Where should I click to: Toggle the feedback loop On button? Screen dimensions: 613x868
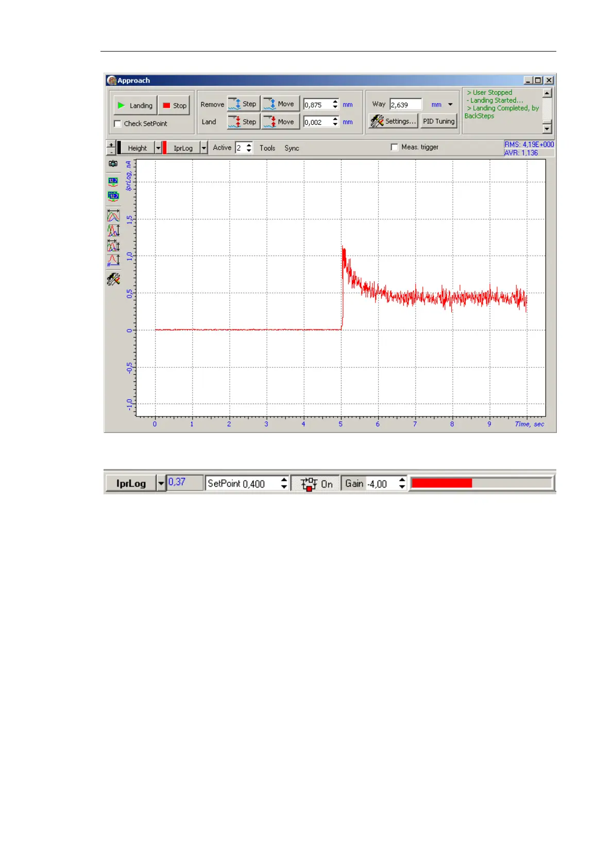click(x=316, y=483)
